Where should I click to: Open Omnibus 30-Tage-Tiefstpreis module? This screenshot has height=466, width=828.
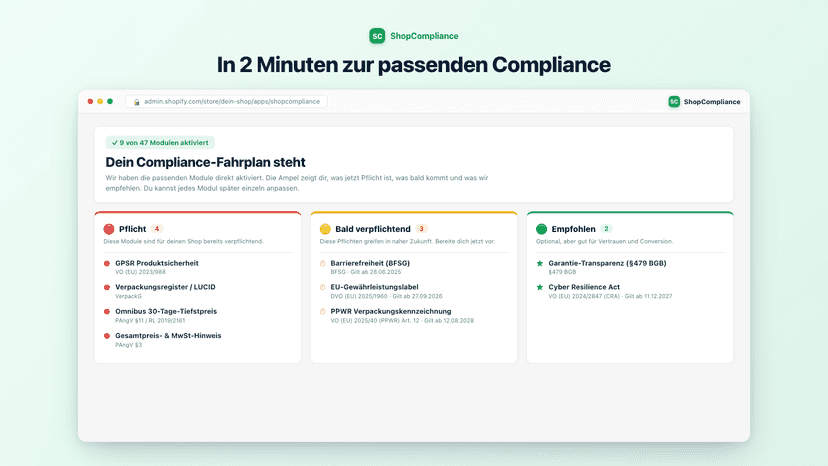point(166,311)
